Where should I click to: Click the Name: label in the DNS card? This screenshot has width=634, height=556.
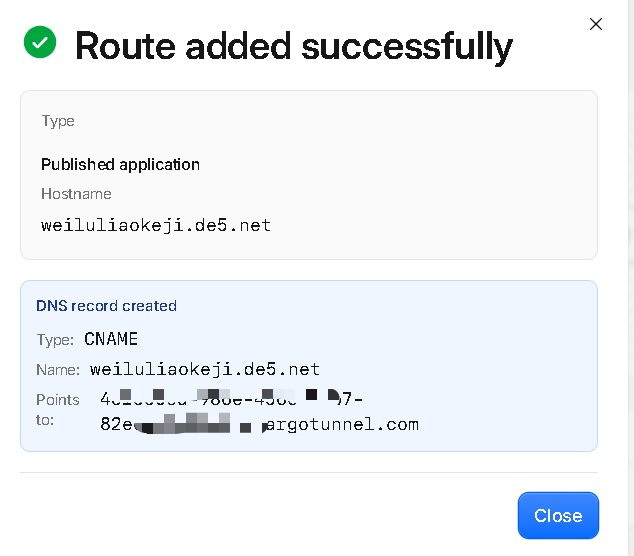(58, 370)
